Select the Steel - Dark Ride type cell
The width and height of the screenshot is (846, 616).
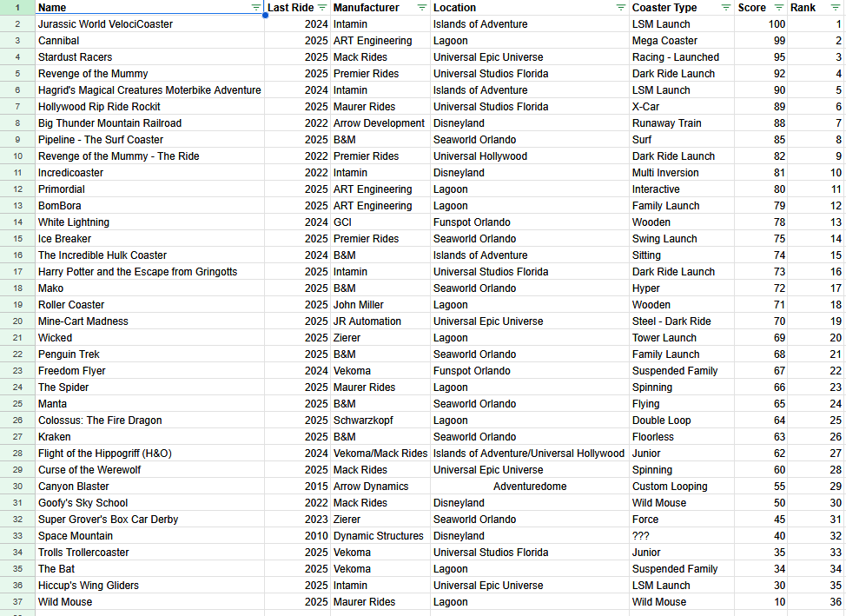click(x=682, y=321)
